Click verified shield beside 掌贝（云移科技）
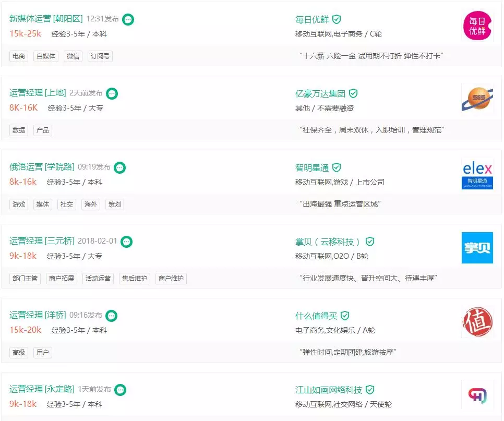Viewport: 504px width, 421px height. [370, 242]
